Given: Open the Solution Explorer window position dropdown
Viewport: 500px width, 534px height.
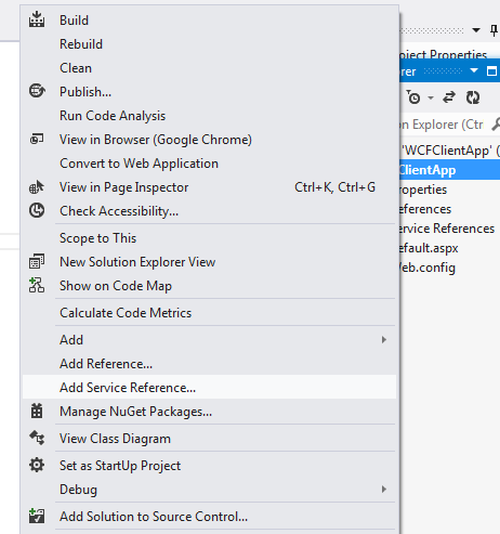Looking at the screenshot, I should [x=474, y=71].
